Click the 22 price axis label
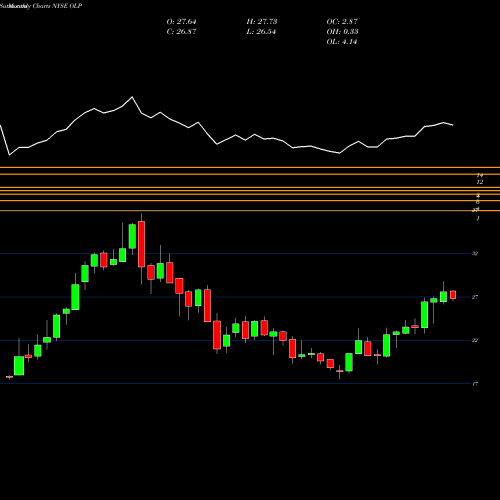The width and height of the screenshot is (500, 500). (x=475, y=340)
